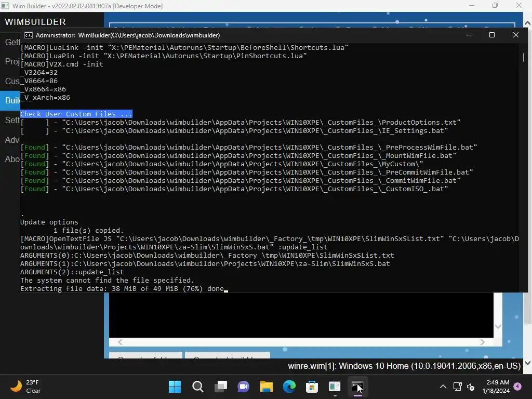Click the _CustomISO_.bat found line
The image size is (532, 399).
[x=234, y=189]
